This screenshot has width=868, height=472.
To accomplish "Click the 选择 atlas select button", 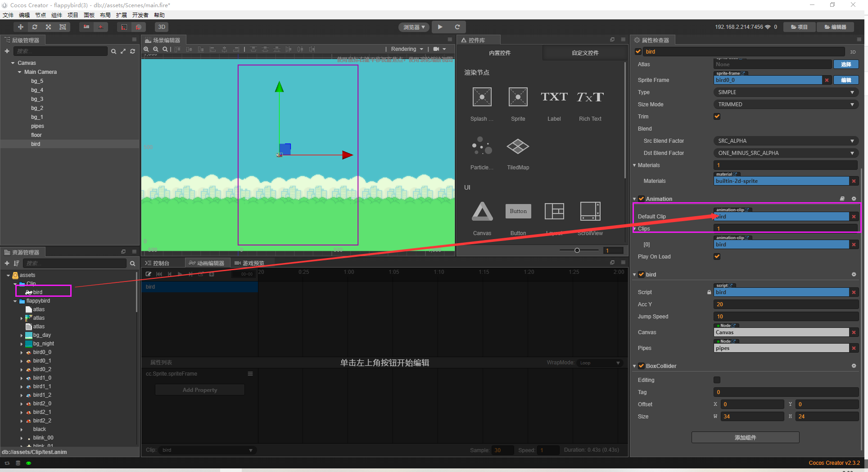I will tap(846, 64).
